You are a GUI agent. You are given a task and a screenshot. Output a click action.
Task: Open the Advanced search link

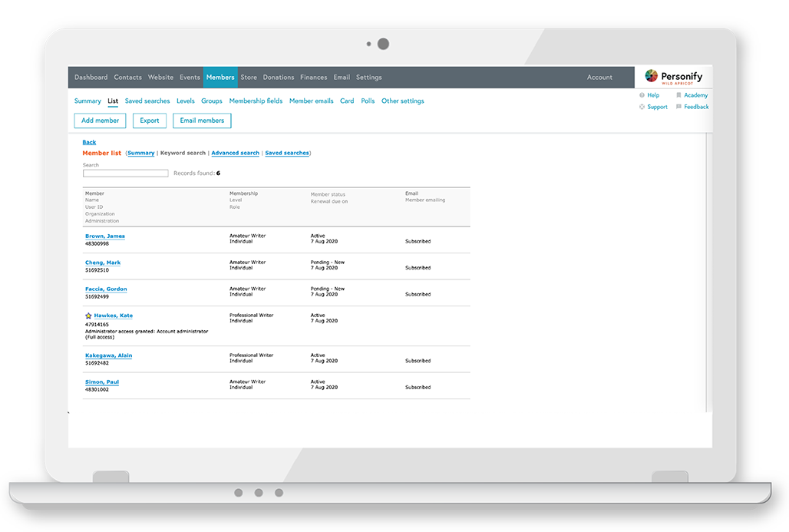235,153
